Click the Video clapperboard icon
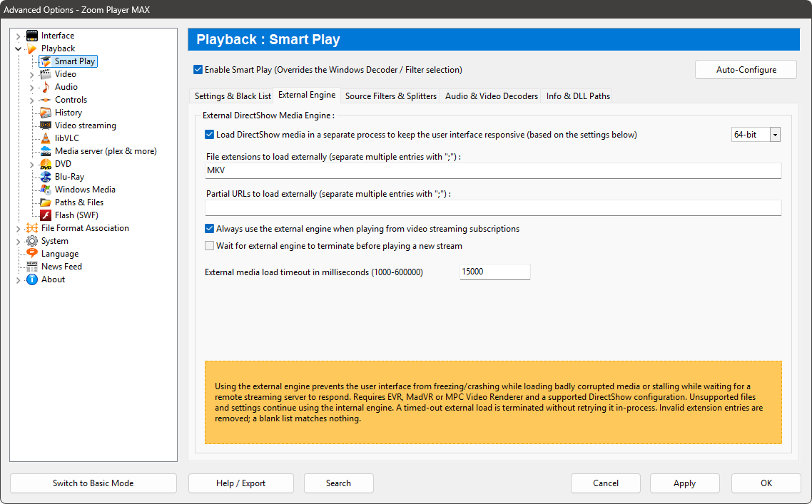This screenshot has width=812, height=504. [46, 74]
